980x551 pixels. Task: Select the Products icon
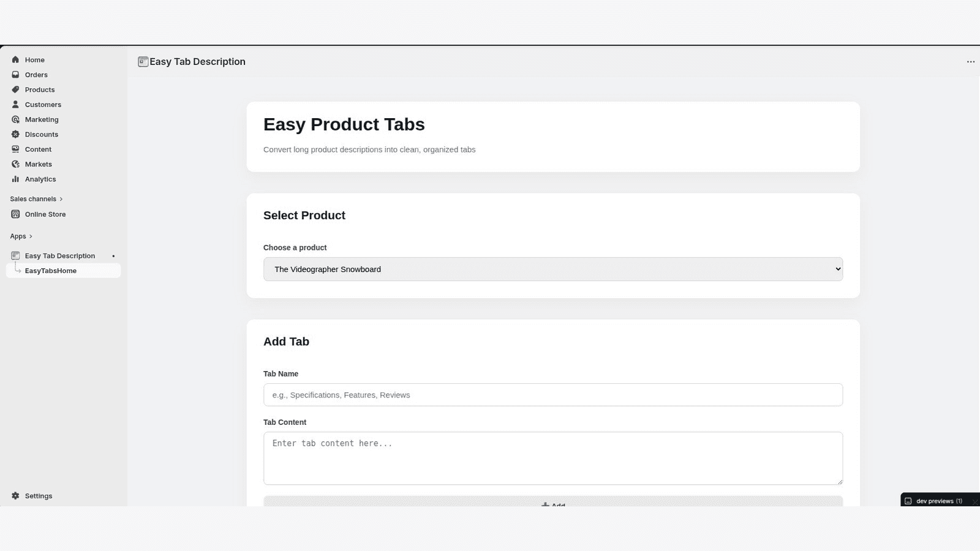click(x=15, y=89)
